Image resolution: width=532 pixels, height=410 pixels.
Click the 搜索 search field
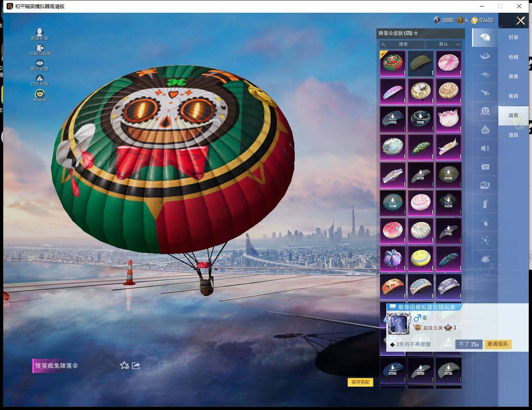[403, 44]
